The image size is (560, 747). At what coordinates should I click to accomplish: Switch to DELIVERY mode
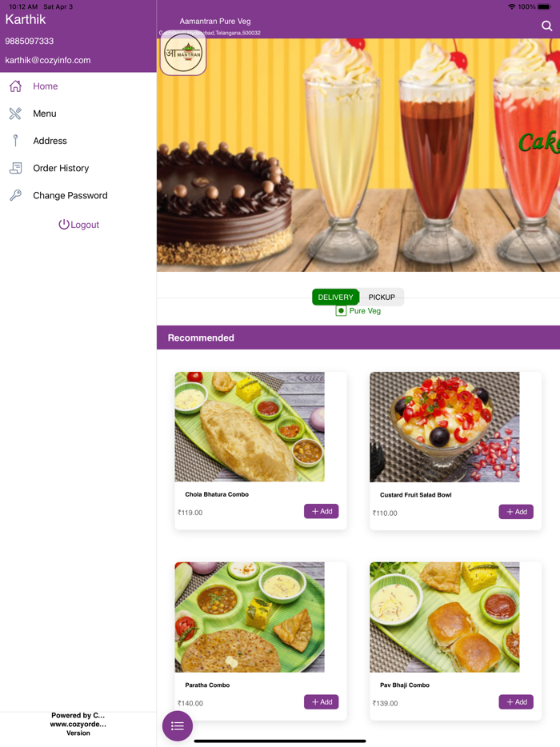(x=335, y=297)
